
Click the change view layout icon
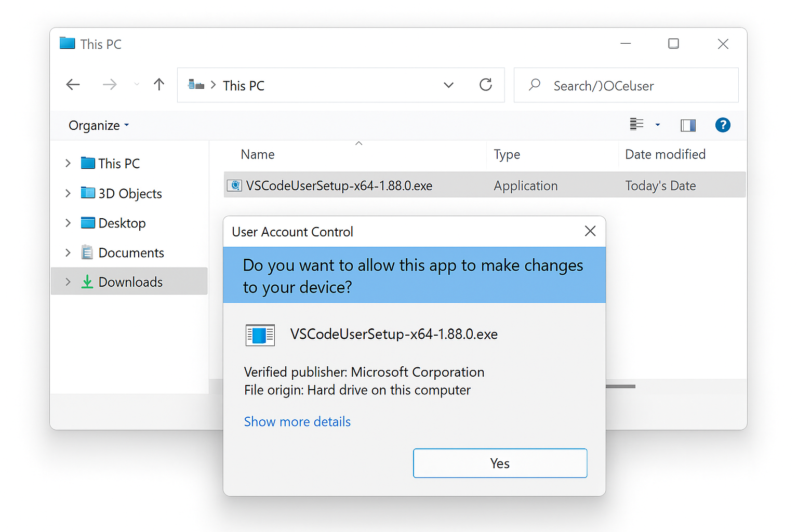click(x=636, y=125)
